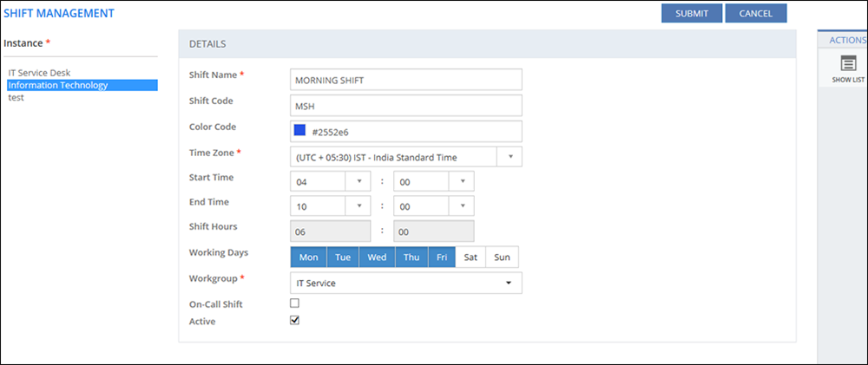Deselect Fri in Working Days
Screen dimensions: 868x365
click(x=441, y=257)
